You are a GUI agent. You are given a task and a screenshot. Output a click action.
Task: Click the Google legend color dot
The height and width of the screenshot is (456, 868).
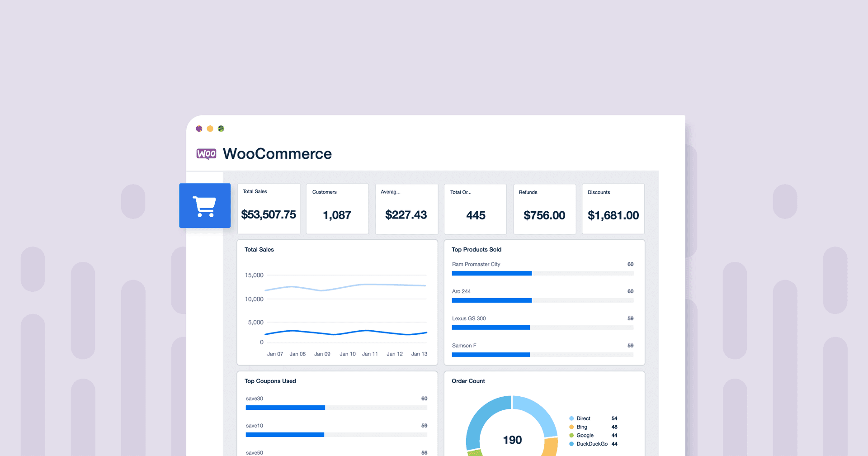(x=571, y=436)
